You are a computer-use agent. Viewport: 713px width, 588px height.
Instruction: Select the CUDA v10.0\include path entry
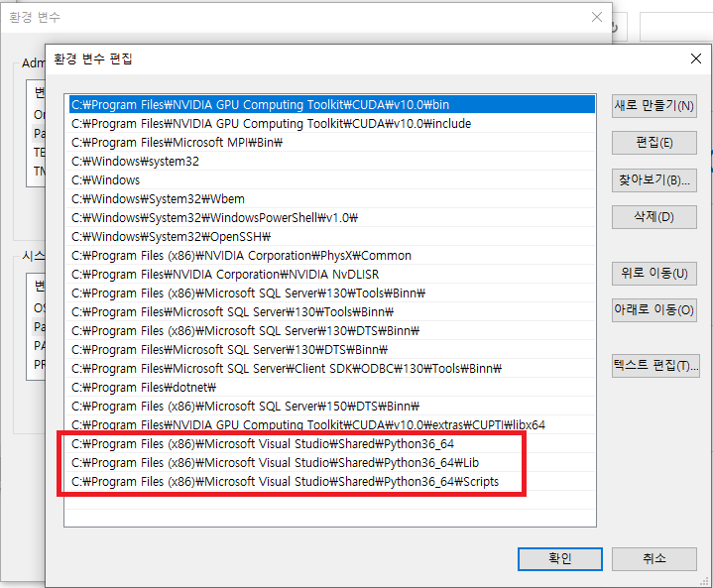(331, 124)
